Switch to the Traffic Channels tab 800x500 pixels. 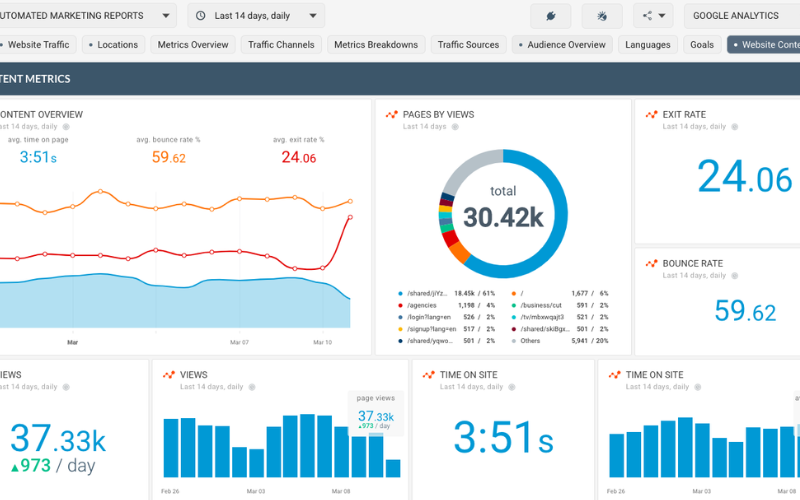(x=281, y=45)
